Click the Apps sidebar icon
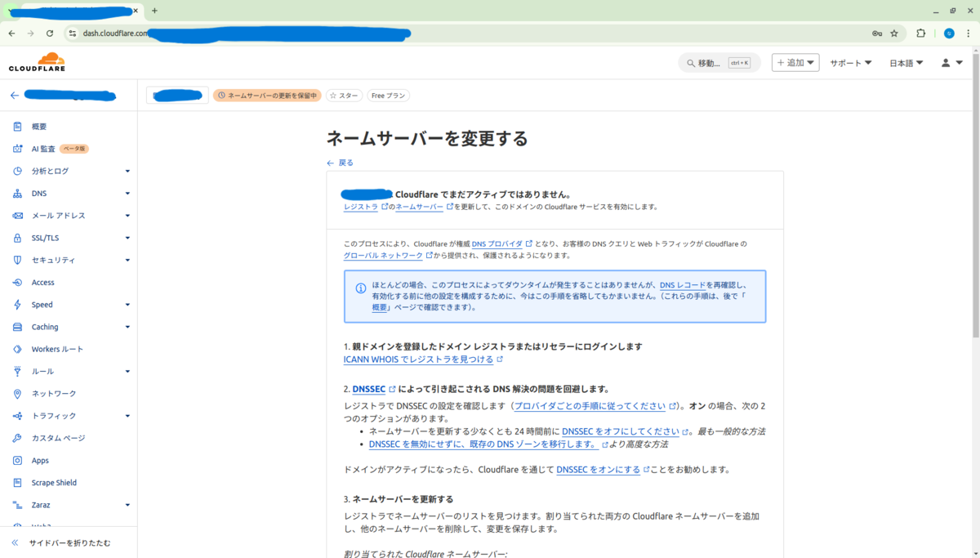The image size is (980, 558). pos(17,460)
